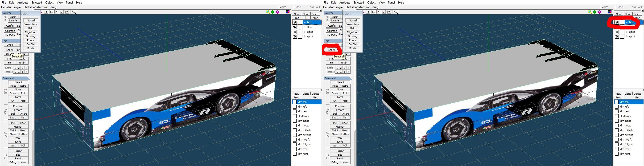Toggle Pt point display in left window
The width and height of the screenshot is (644, 166).
click(x=46, y=12)
